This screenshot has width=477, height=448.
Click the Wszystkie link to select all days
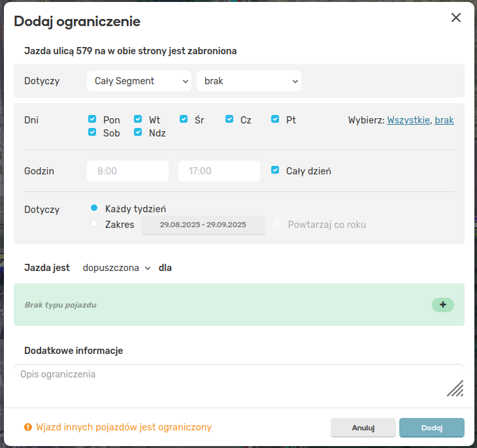pos(408,120)
